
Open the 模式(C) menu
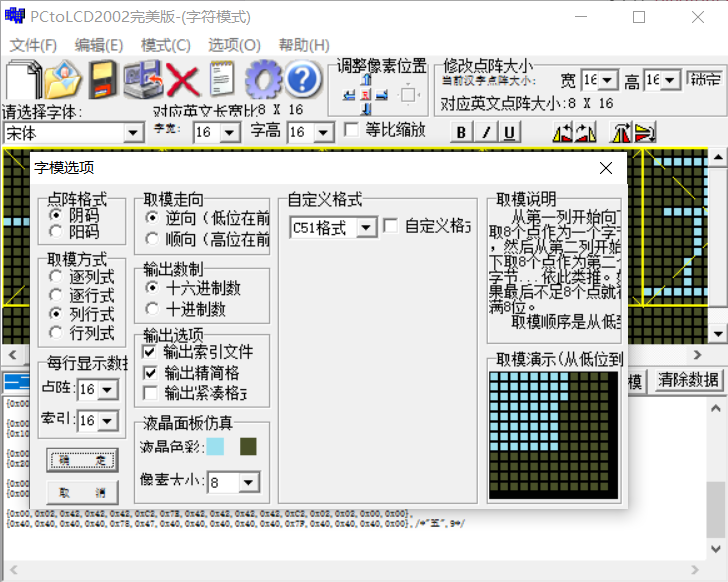click(x=166, y=45)
